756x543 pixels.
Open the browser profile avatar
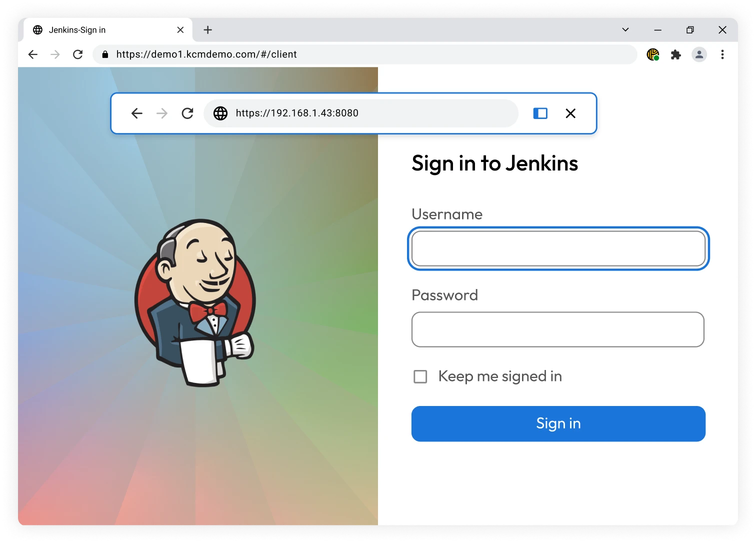pos(699,54)
